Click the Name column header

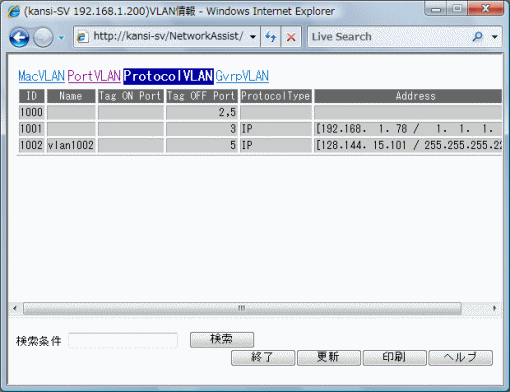(x=71, y=96)
